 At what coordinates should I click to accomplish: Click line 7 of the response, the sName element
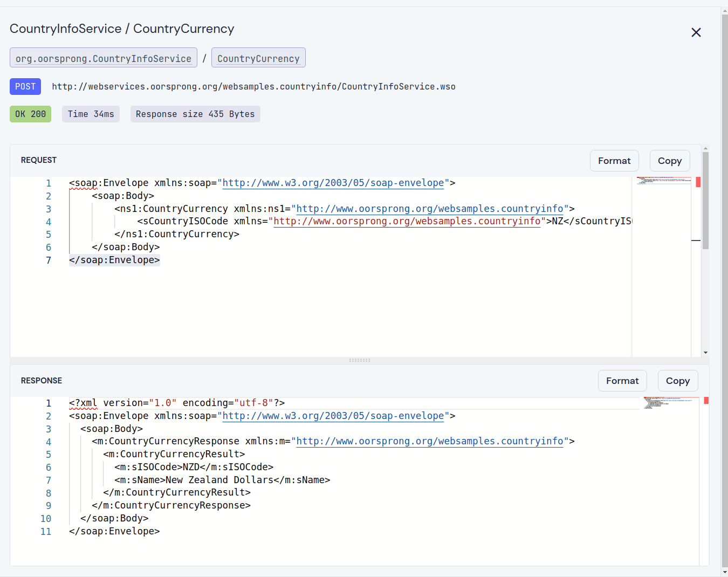coord(222,480)
